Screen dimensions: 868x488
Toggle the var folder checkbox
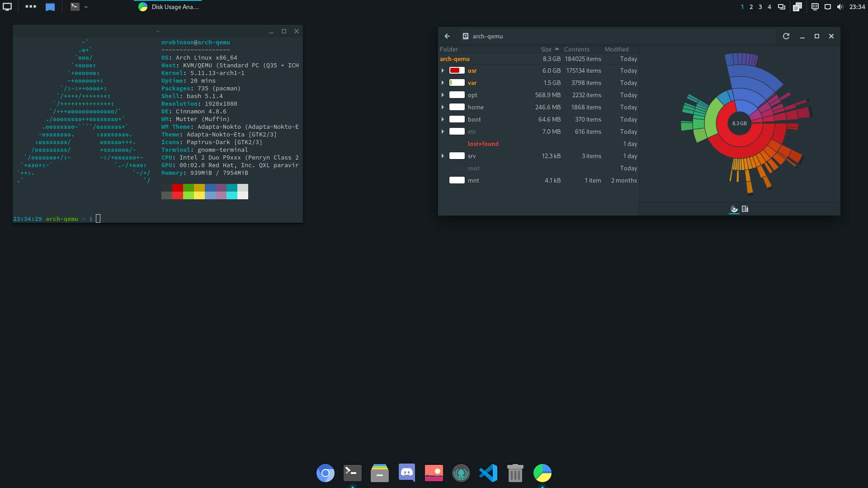coord(457,83)
